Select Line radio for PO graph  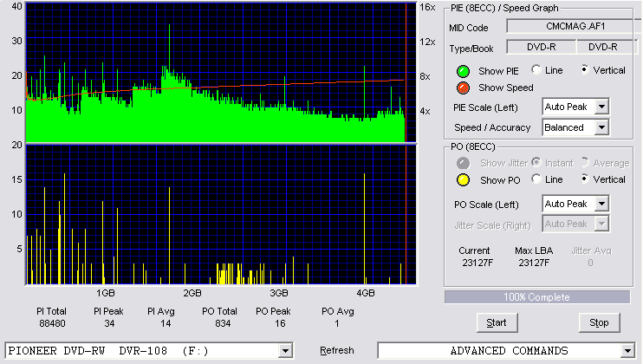tap(536, 179)
